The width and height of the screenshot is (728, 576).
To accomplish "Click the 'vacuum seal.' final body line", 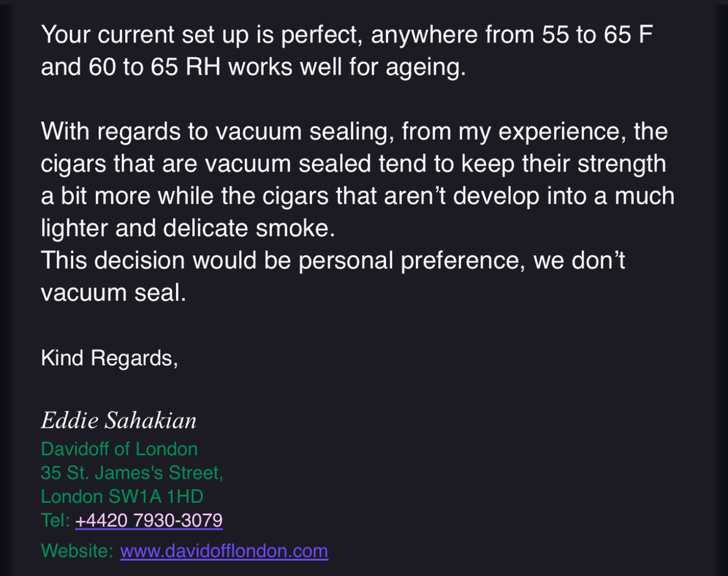I will pyautogui.click(x=113, y=293).
